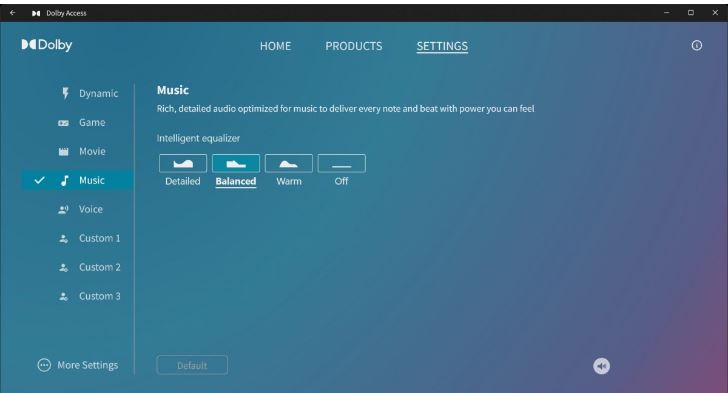Viewport: 728px width, 393px height.
Task: Select the Movie profile
Action: coord(78,151)
